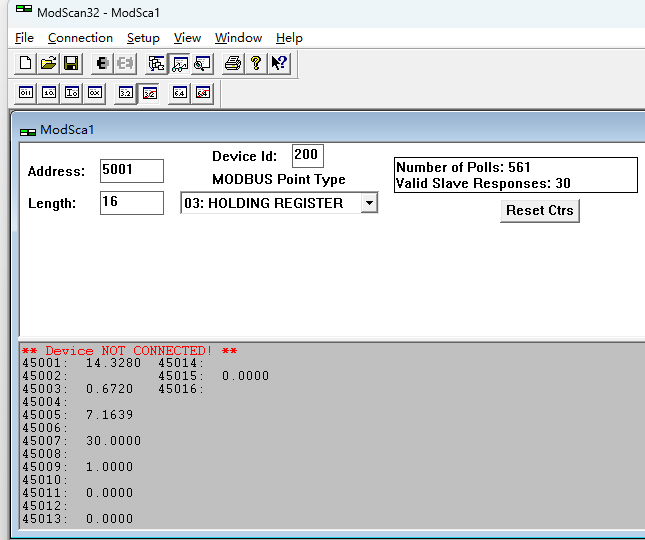
Task: Open the Setup menu
Action: click(143, 38)
